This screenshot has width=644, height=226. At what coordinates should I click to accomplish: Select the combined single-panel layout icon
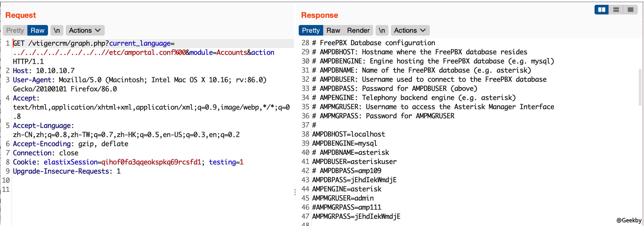pyautogui.click(x=630, y=10)
